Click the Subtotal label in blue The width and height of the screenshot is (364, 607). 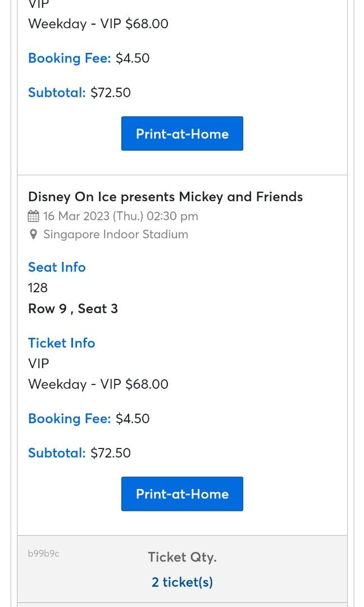[56, 452]
